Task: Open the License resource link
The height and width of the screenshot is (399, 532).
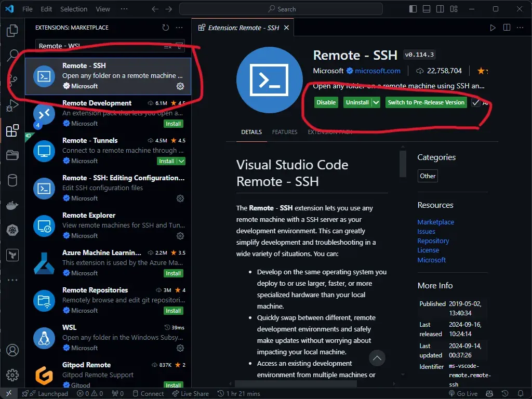Action: pos(428,250)
